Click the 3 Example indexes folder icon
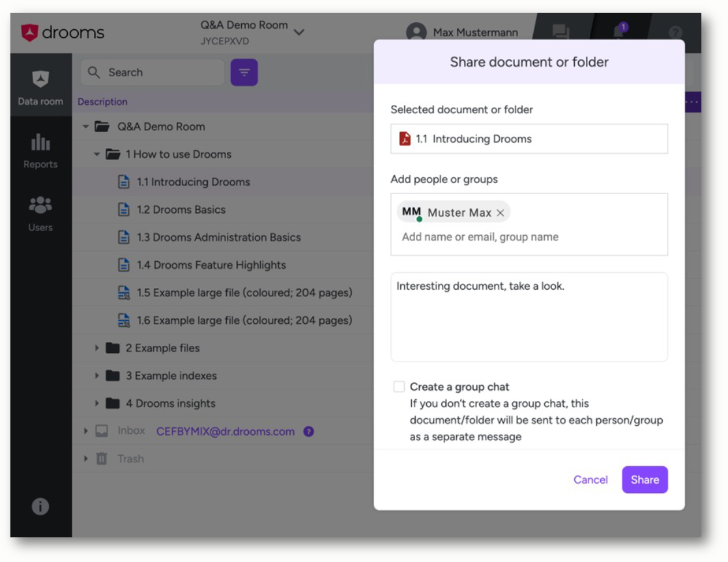This screenshot has width=728, height=562. [113, 376]
